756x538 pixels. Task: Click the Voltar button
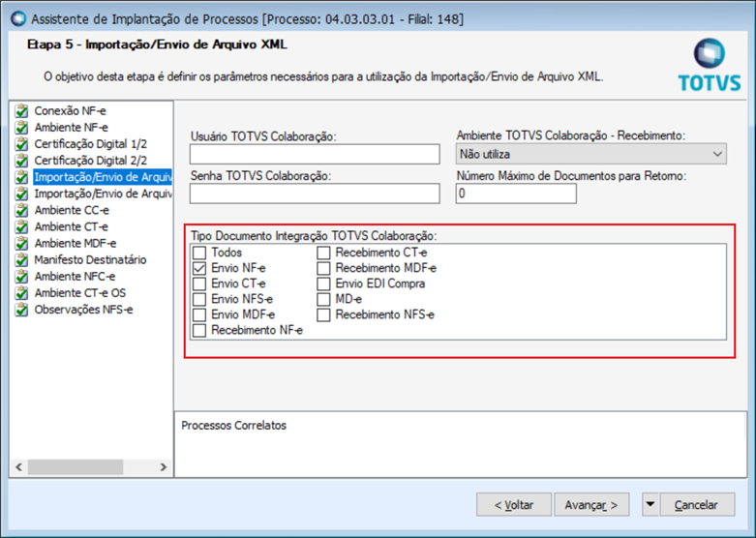pyautogui.click(x=513, y=504)
